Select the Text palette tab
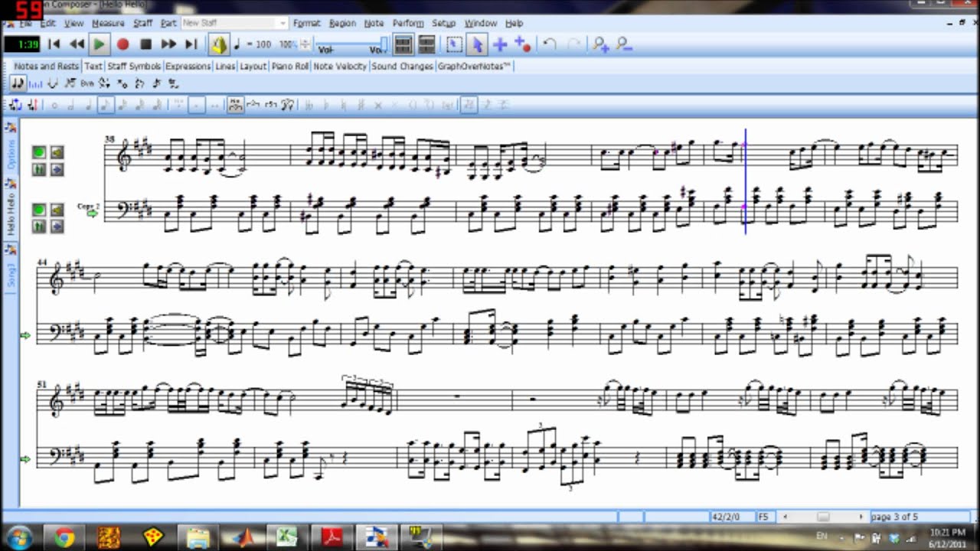The image size is (980, 551). 93,67
